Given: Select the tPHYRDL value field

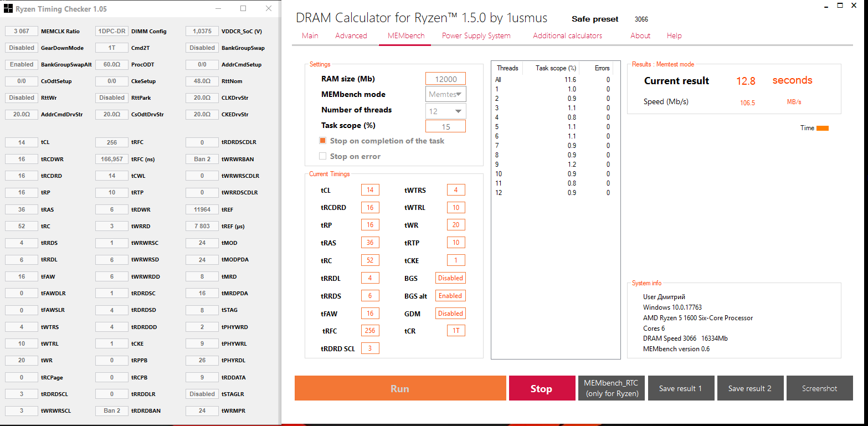Looking at the screenshot, I should [202, 360].
